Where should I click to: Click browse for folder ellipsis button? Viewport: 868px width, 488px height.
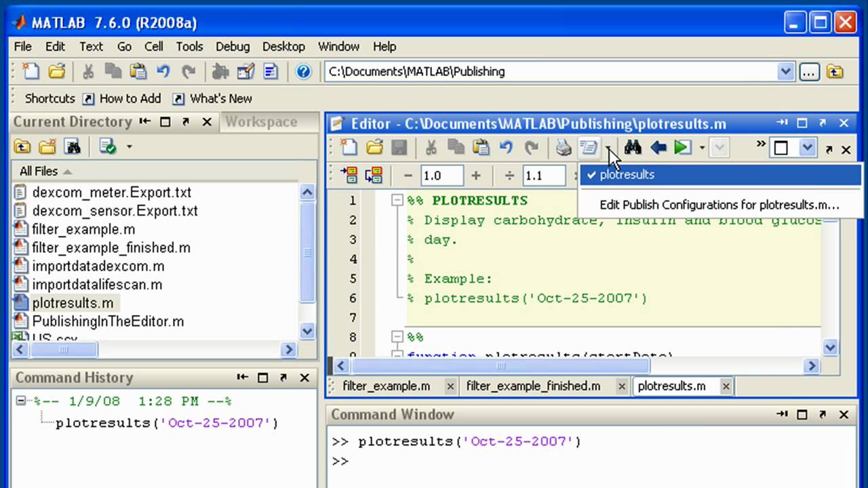tap(810, 72)
